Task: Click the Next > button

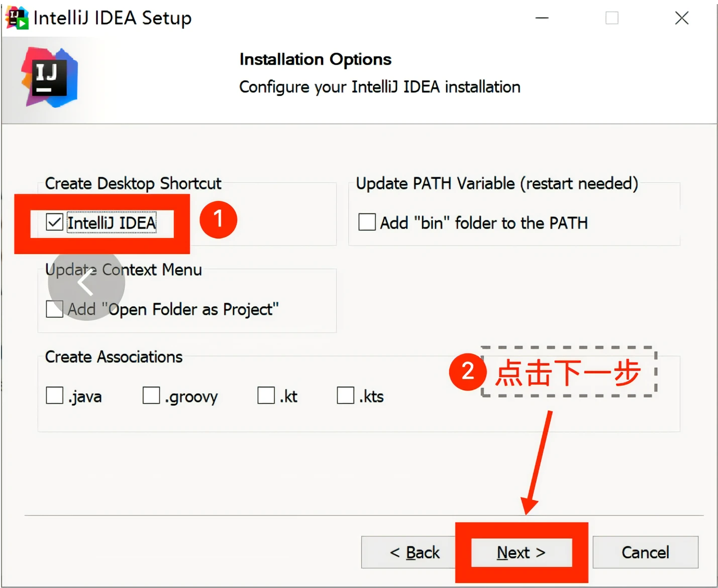Action: tap(522, 552)
